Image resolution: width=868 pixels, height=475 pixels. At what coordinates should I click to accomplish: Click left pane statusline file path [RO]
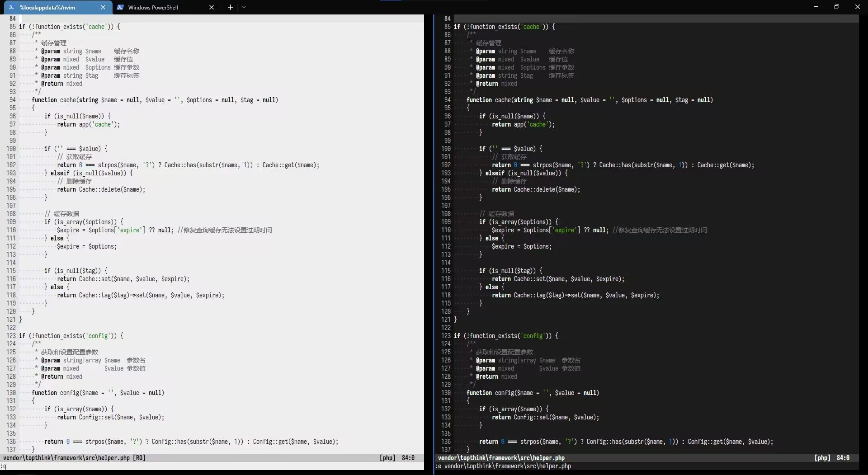point(75,458)
